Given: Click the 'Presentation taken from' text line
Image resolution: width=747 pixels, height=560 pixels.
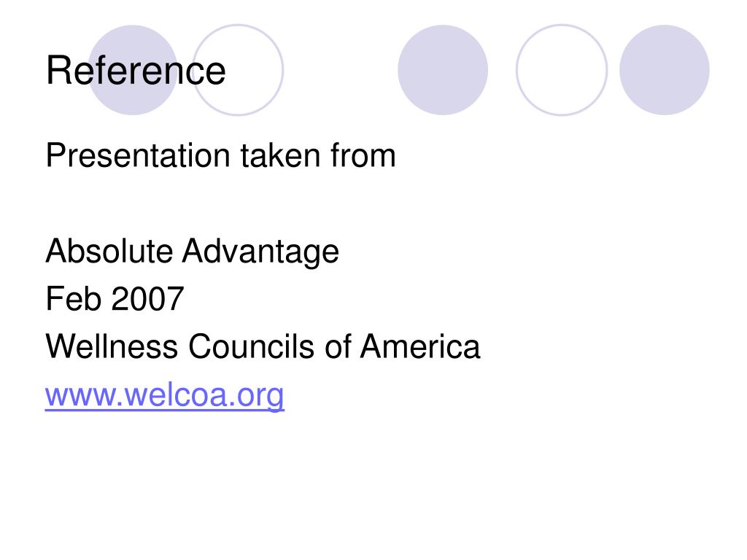Looking at the screenshot, I should click(220, 156).
